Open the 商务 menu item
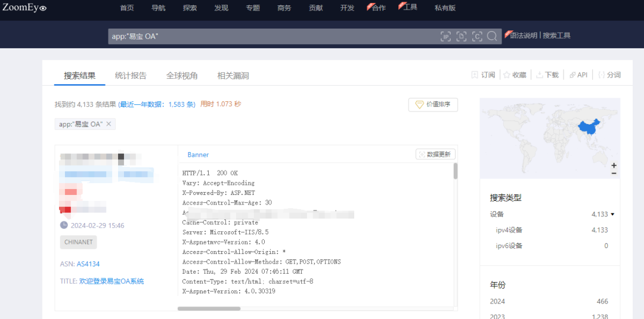Viewport: 644px width, 319px height. tap(284, 8)
